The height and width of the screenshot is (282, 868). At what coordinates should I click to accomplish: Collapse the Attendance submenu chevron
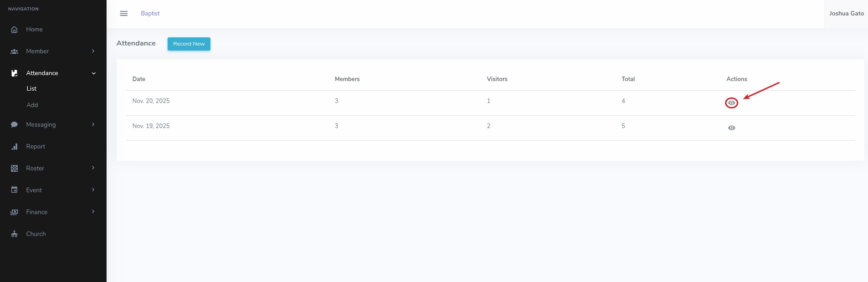[94, 73]
